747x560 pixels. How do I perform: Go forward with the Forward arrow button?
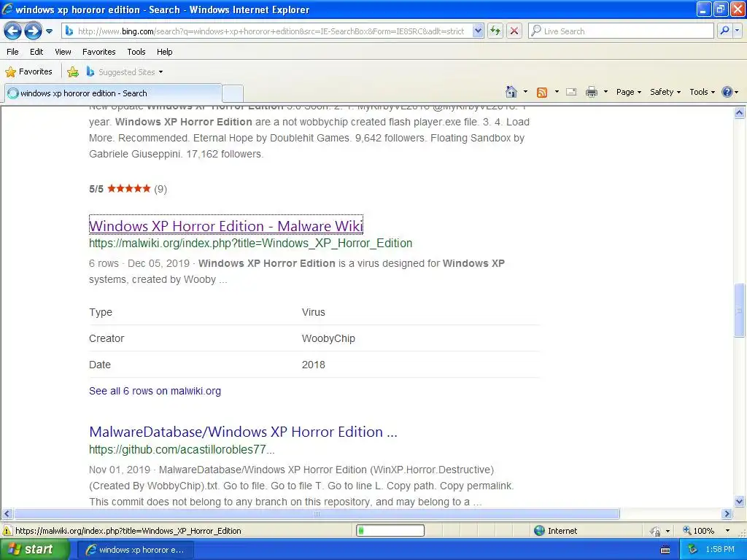tap(33, 31)
